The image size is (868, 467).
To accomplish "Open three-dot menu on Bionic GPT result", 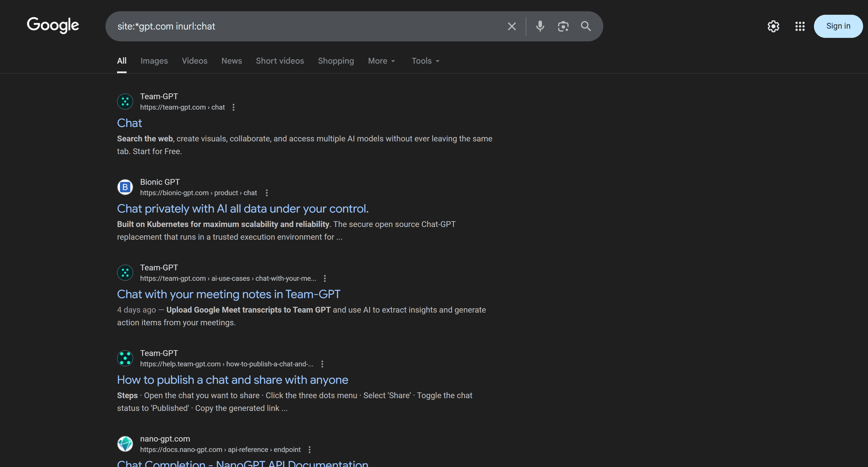I will click(x=266, y=193).
